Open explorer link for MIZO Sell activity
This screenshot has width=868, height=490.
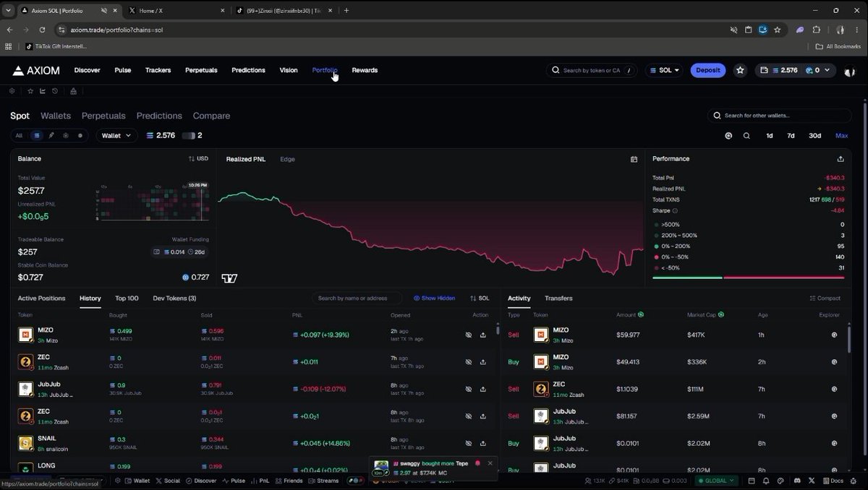(834, 335)
